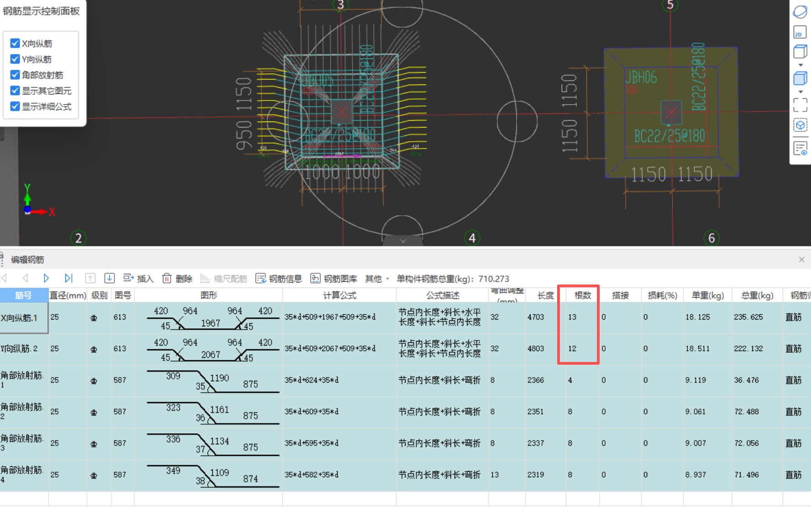Click unit weight cell 18.125
The width and height of the screenshot is (811, 532).
pos(708,317)
